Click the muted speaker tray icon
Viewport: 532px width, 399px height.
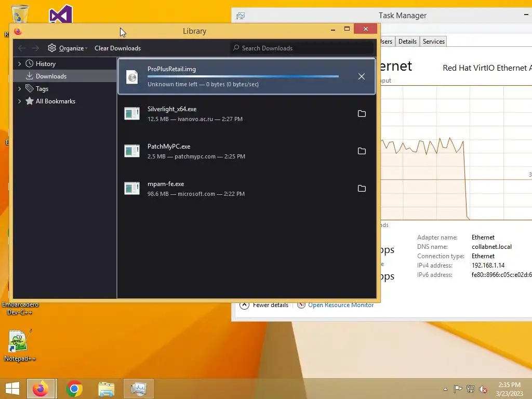(x=483, y=389)
